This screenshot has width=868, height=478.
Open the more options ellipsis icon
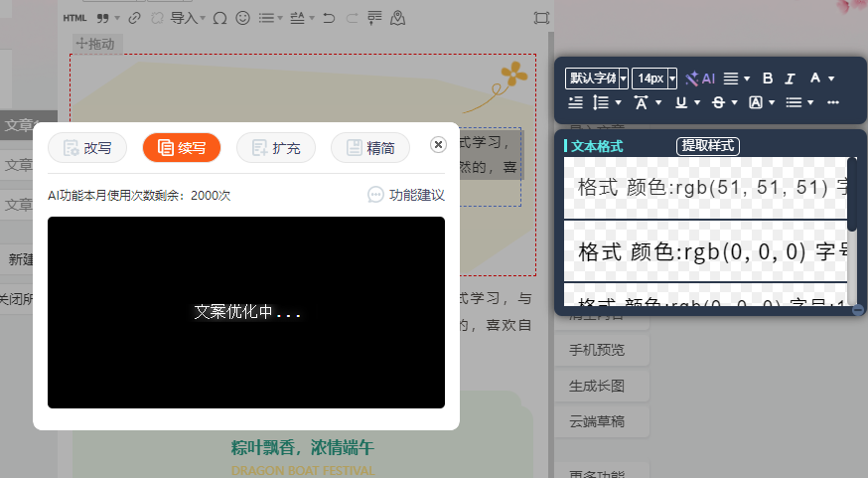pos(832,102)
